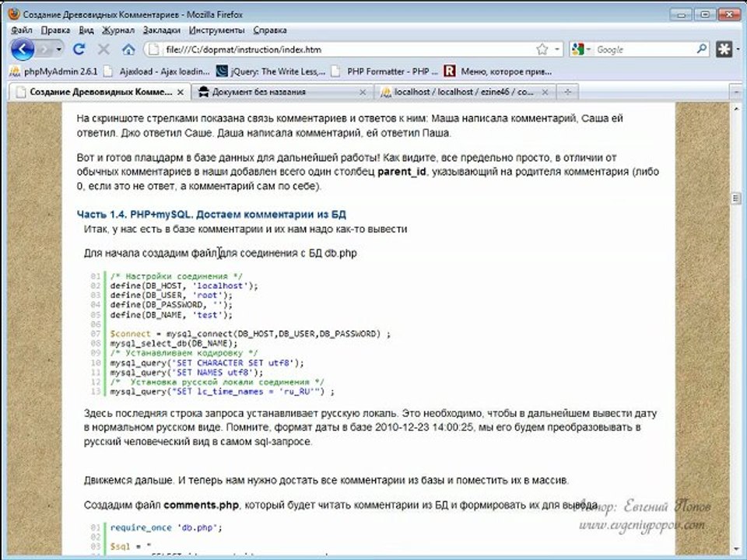Click the vertical scrollbar thumb
This screenshot has height=560, width=747.
coord(736,198)
